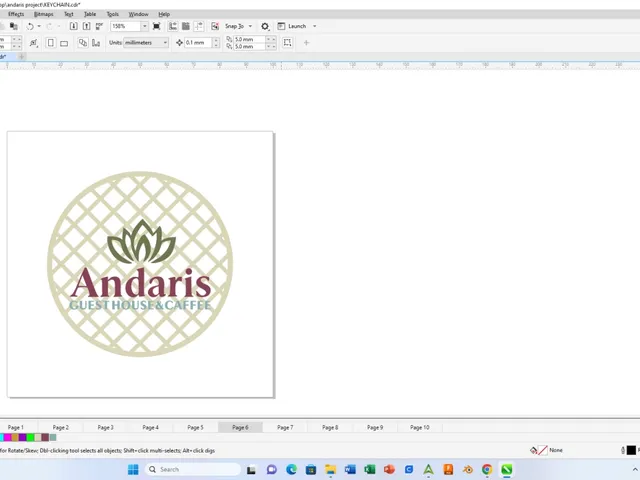Image resolution: width=640 pixels, height=480 pixels.
Task: Open the Bitmaps menu
Action: [44, 14]
